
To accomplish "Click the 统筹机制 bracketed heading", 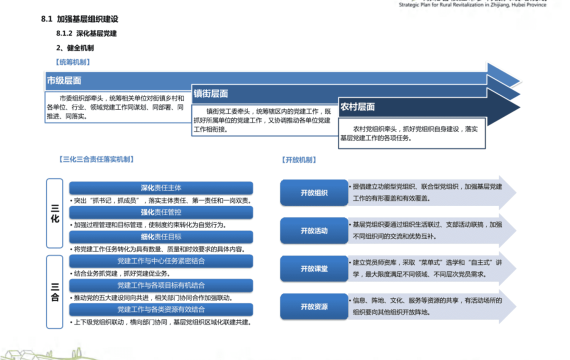I will click(73, 62).
